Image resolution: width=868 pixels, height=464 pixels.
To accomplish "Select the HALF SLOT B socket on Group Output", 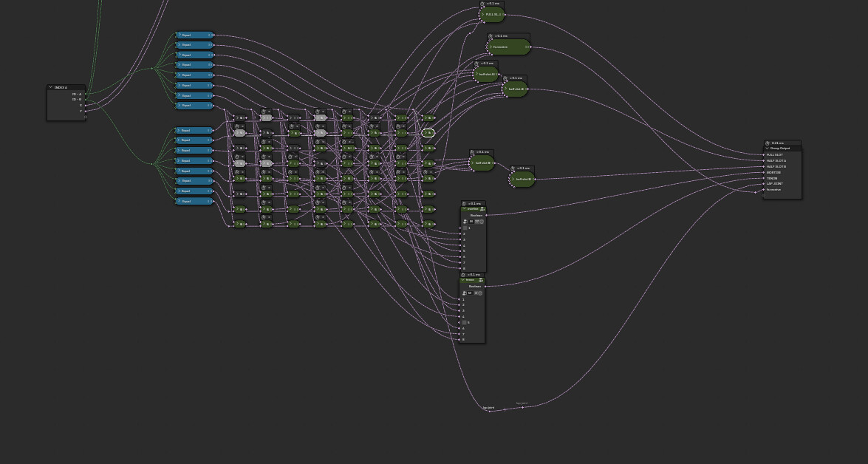I will (764, 167).
